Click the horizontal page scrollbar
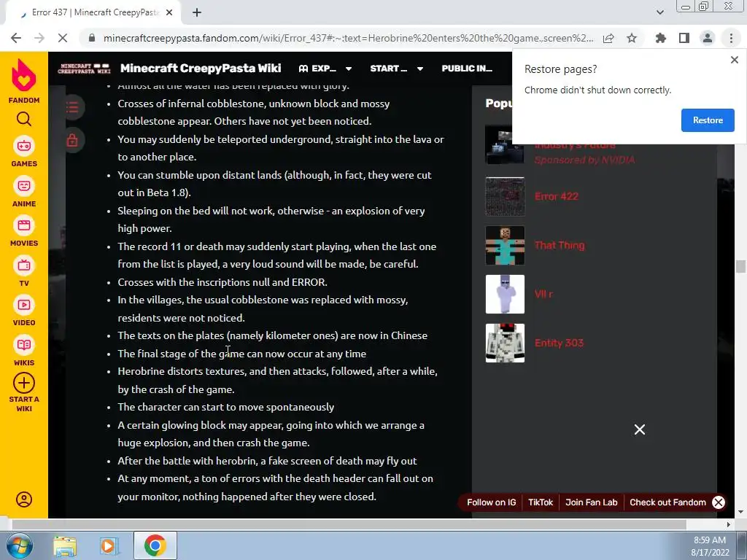Viewport: 747px width, 560px height. tap(349, 525)
